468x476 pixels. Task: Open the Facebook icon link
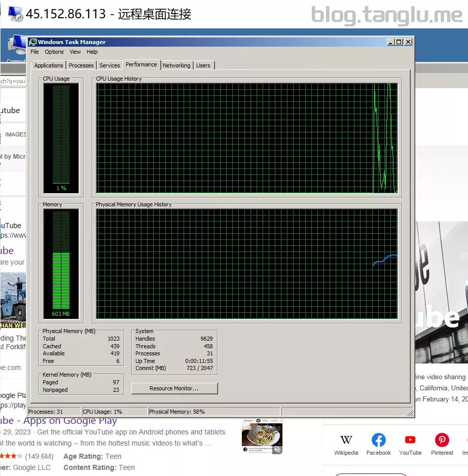(378, 440)
